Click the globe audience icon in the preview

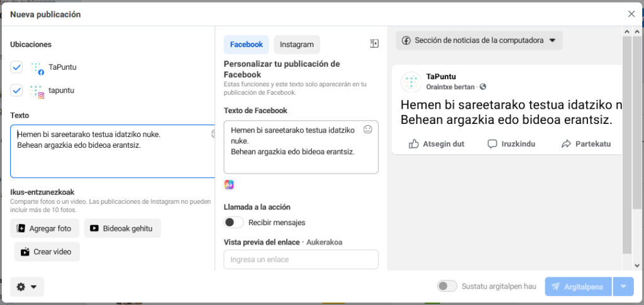pyautogui.click(x=483, y=87)
